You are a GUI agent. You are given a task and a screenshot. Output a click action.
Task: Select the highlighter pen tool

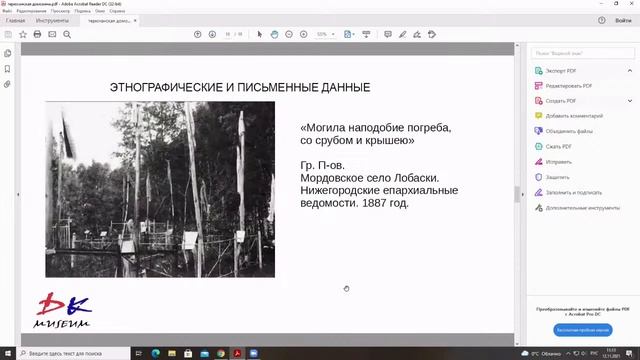click(x=402, y=34)
